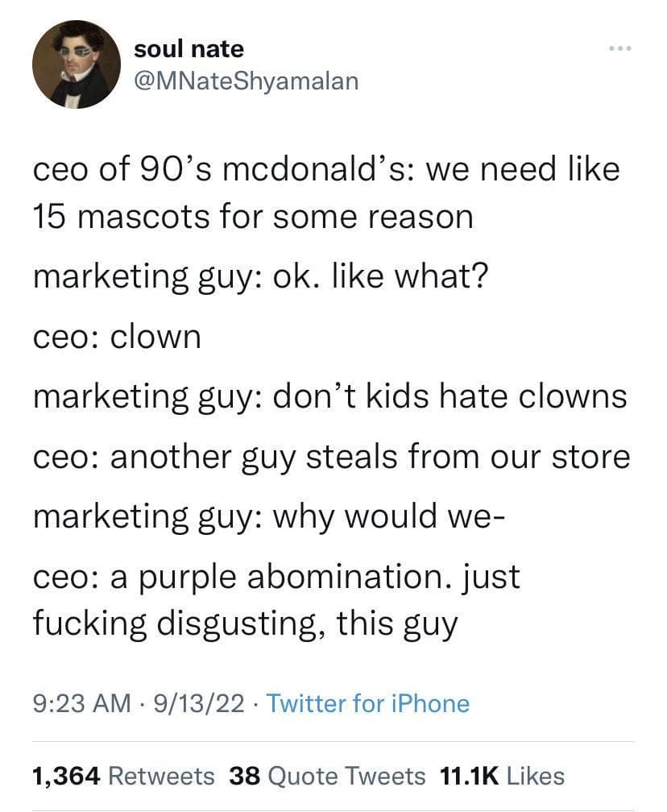Viewport: 667px width, 812px height.
Task: Click the line "marketing guy: why would we-"
Action: tap(270, 516)
